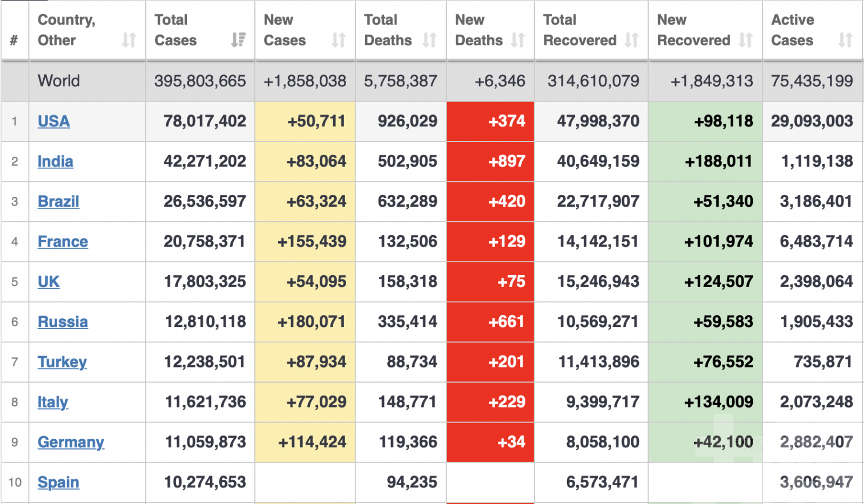Open the India country link
This screenshot has height=504, width=864.
click(55, 161)
